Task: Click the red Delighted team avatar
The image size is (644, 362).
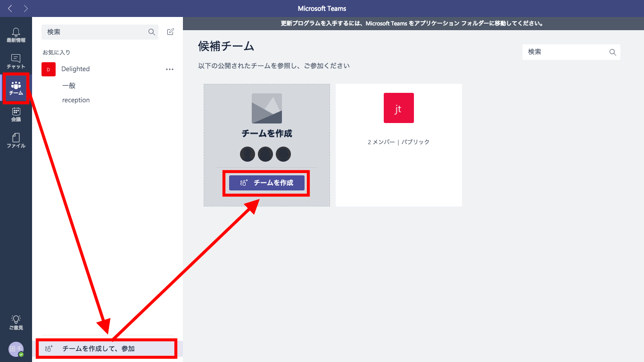Action: click(x=49, y=69)
